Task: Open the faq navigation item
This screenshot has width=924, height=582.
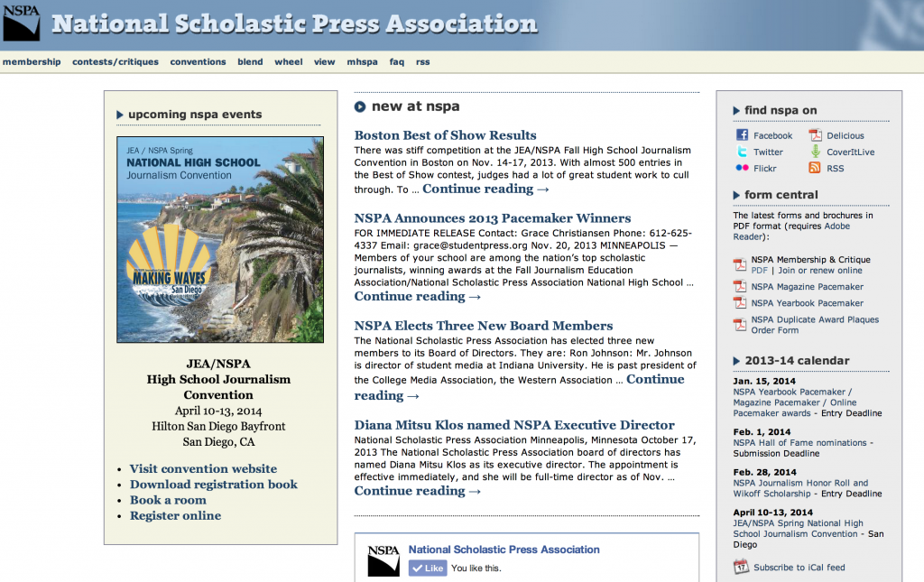Action: click(x=397, y=62)
